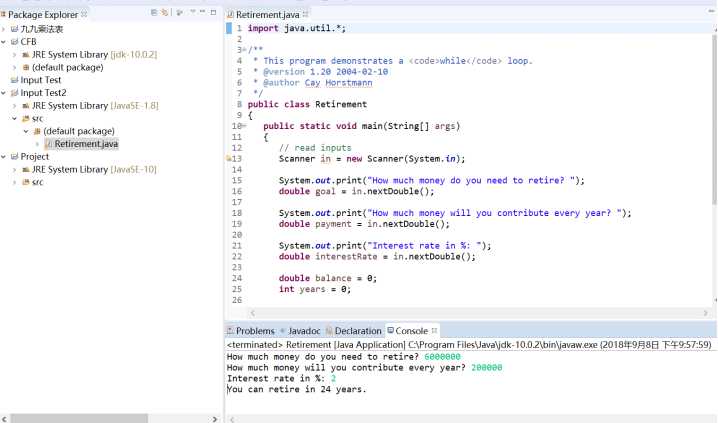This screenshot has width=718, height=423.
Task: Expand the 九九乘法表 project
Action: point(4,29)
